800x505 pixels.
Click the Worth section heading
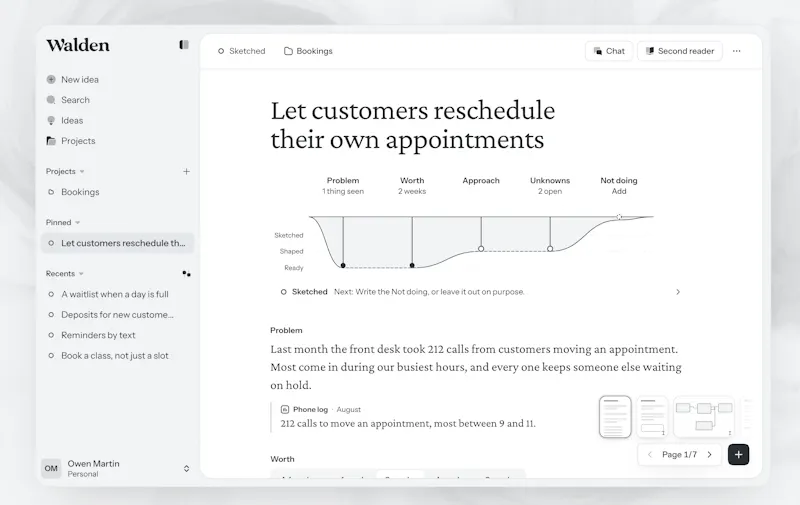click(282, 459)
